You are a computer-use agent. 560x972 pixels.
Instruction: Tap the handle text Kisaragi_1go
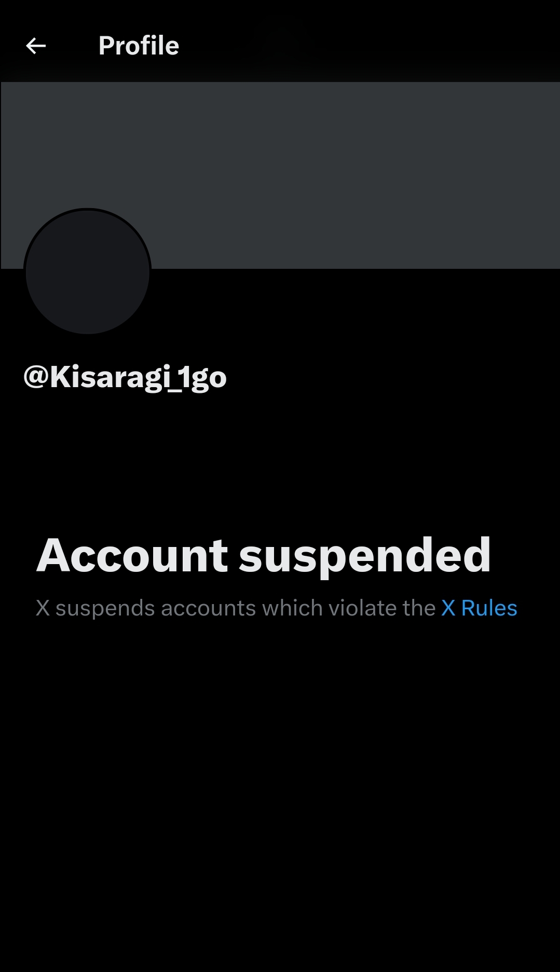[x=138, y=377]
